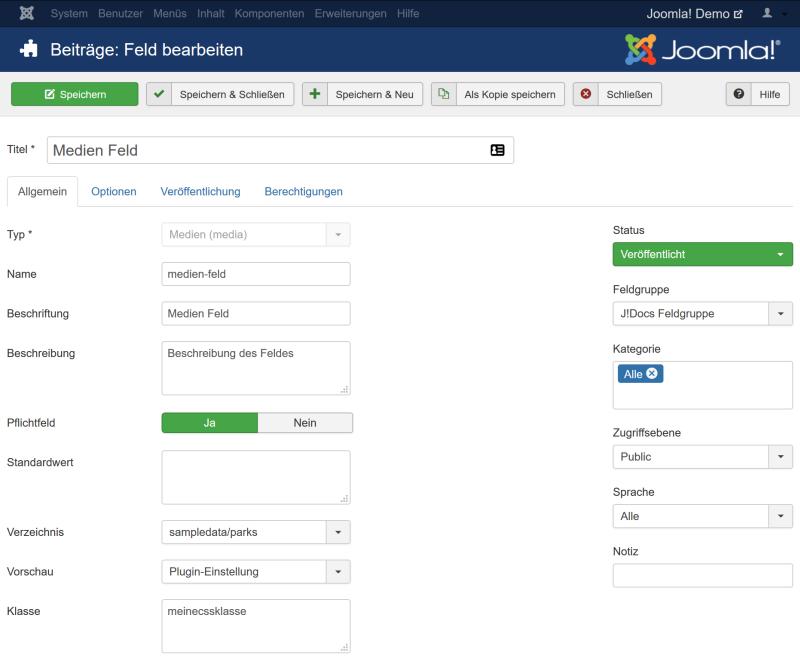Click the copy icon for Als Kopie speichern
This screenshot has width=800, height=664.
click(443, 94)
